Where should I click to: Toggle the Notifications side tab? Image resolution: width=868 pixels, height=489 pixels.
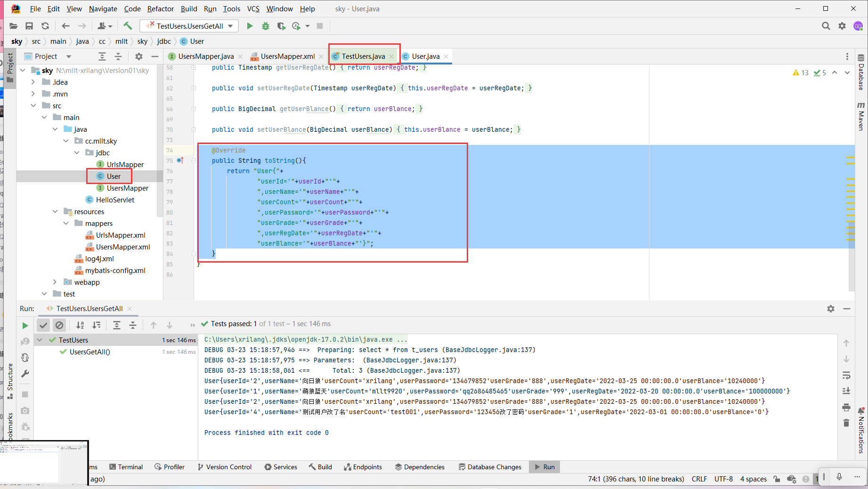pos(861,431)
